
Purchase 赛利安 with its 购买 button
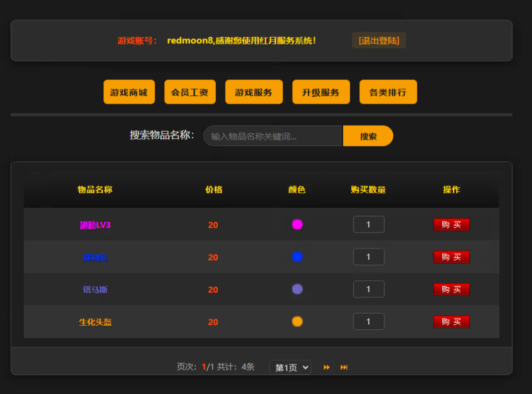pyautogui.click(x=451, y=257)
